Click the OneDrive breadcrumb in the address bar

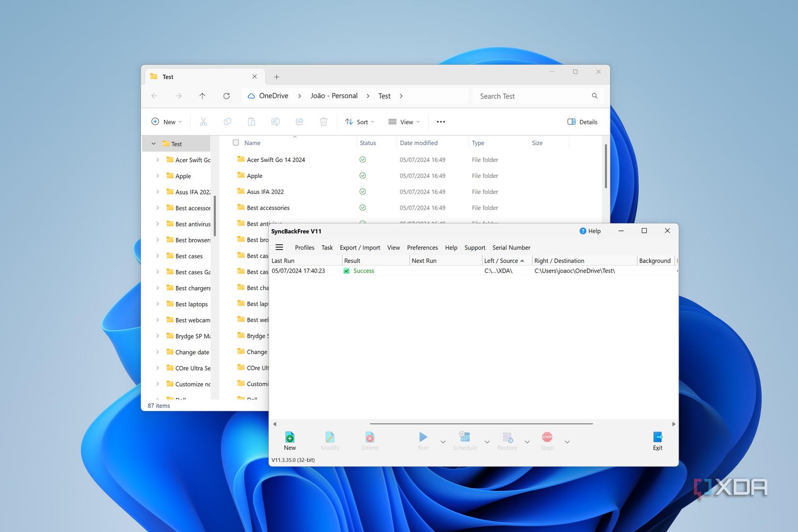274,96
